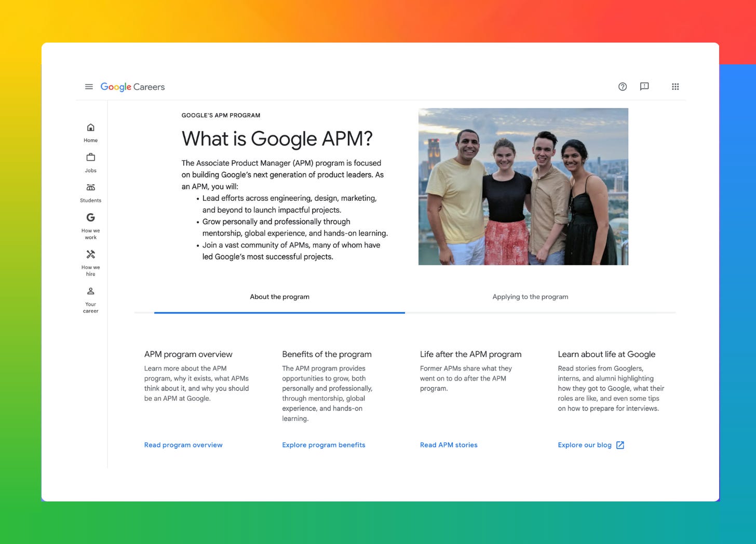Click the Google Careers logo
Screen dimensions: 756x544
pos(132,87)
